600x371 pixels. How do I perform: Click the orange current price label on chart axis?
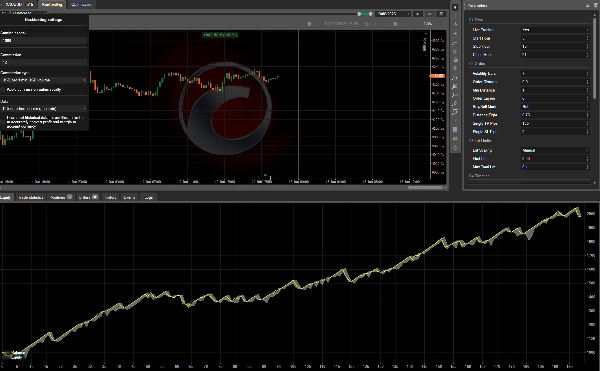(x=437, y=76)
